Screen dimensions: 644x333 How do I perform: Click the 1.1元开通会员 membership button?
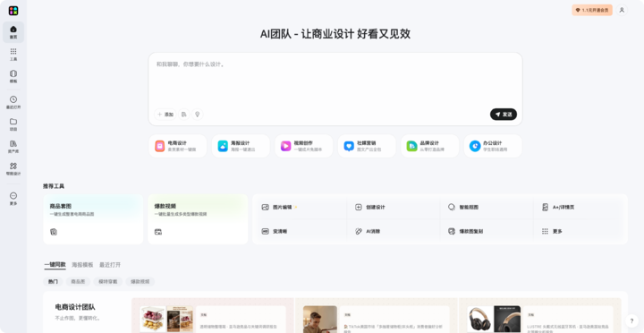pos(592,10)
